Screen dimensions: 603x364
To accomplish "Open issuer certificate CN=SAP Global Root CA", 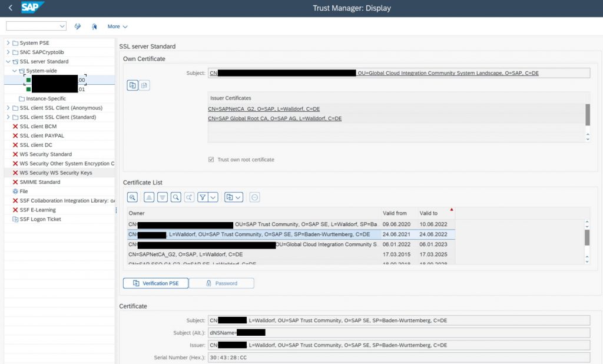I will coord(274,118).
